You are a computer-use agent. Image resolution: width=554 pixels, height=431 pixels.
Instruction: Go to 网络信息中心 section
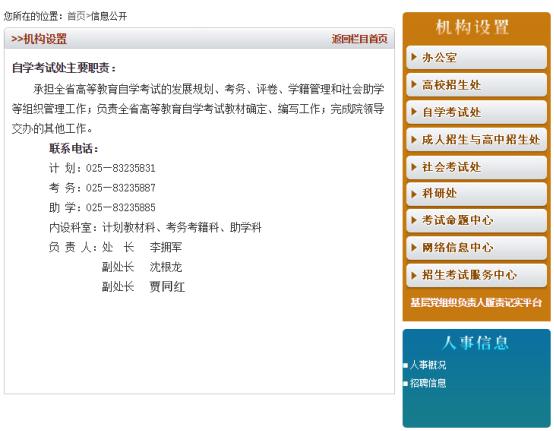click(477, 247)
